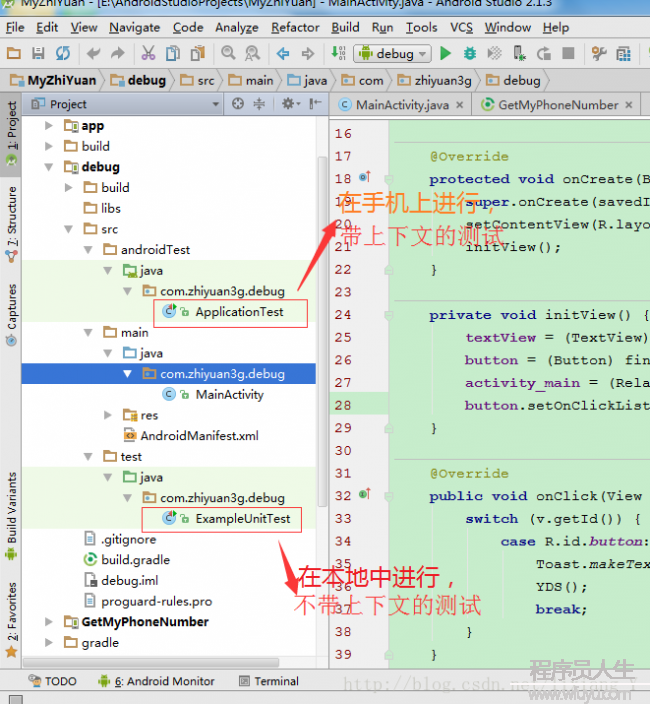Open the Navigate menu
650x704 pixels.
(135, 28)
